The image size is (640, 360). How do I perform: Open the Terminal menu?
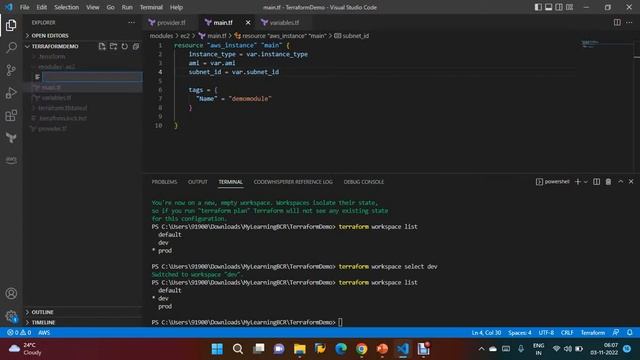pos(151,7)
